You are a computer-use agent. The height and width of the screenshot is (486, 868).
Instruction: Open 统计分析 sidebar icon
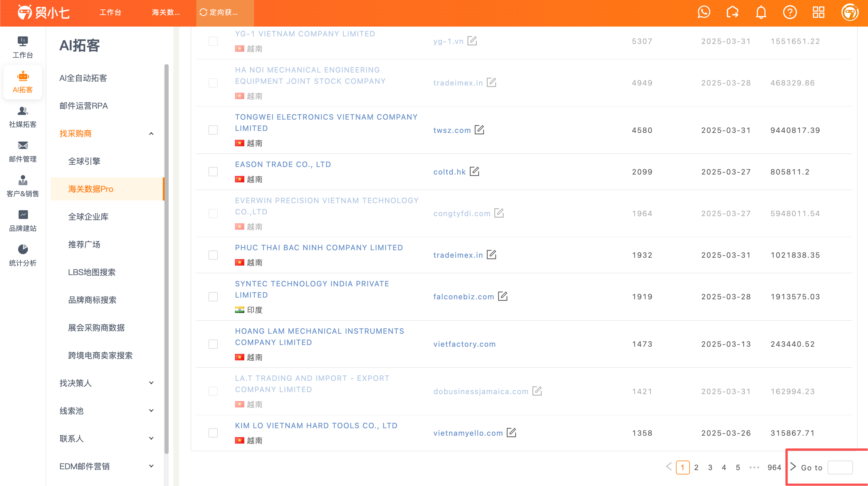pos(23,256)
